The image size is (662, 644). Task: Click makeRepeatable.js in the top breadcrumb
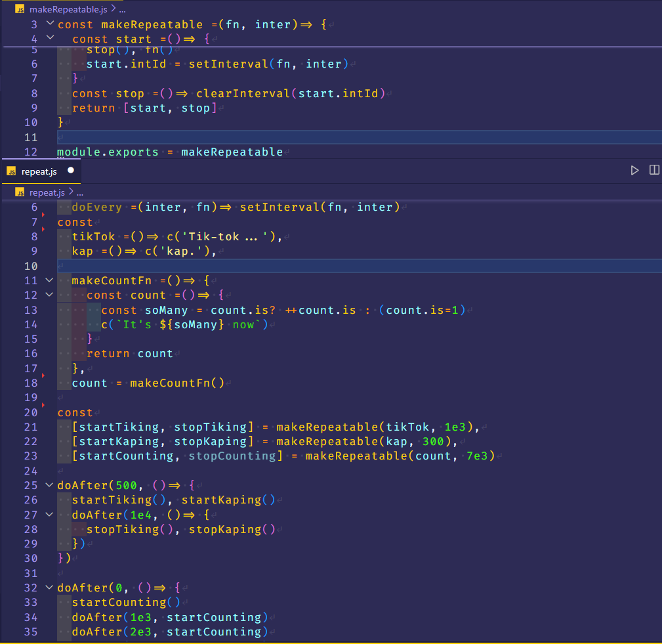pos(68,9)
